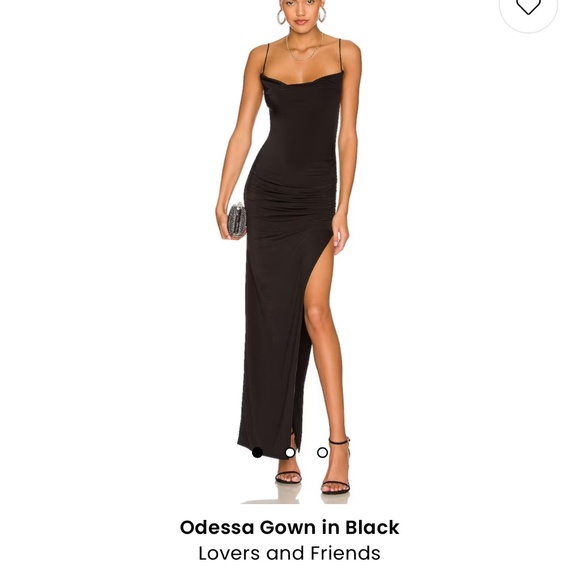Screen dimensions: 580x580
Task: Click the ruched waist area of the gown
Action: 292,196
